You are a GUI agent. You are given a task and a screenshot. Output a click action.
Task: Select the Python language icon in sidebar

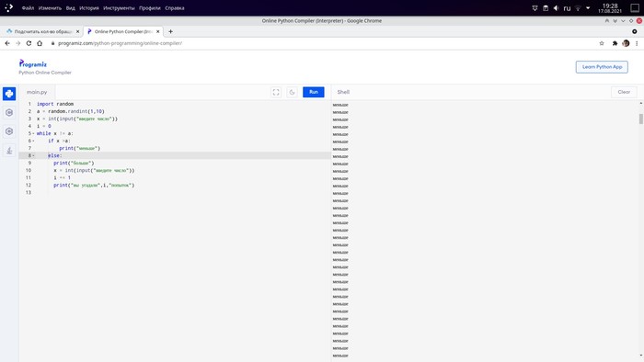click(9, 94)
